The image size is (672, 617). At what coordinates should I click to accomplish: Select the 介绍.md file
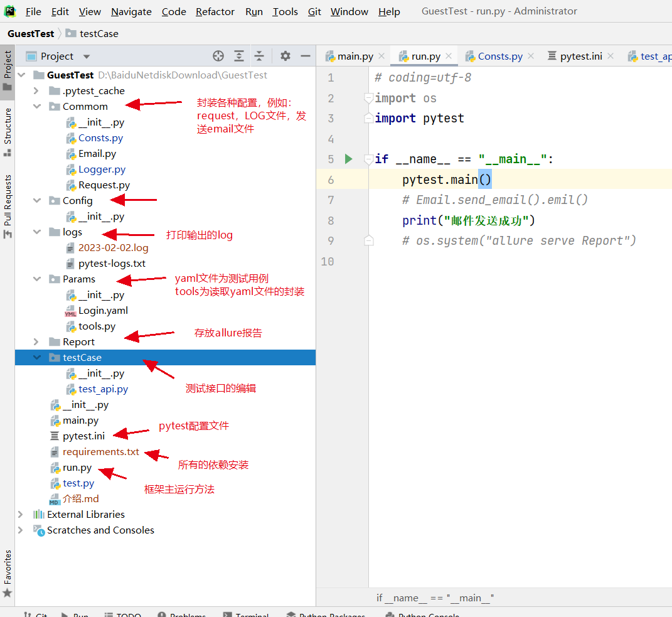[80, 498]
